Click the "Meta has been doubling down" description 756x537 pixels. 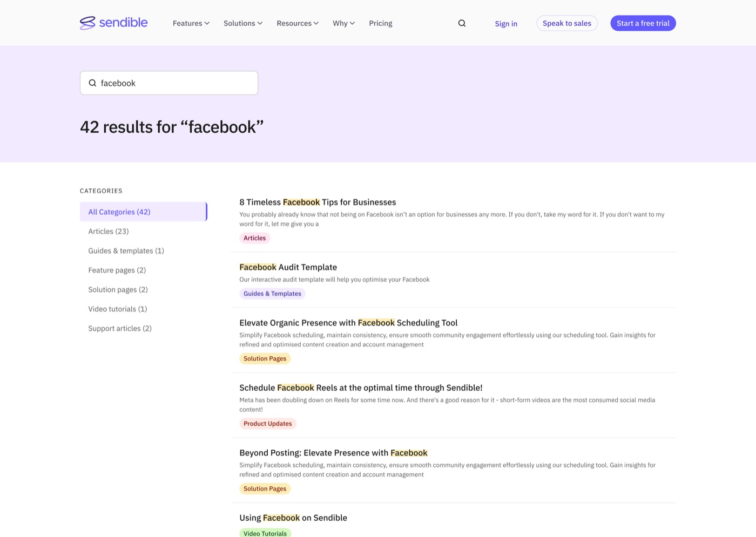click(x=447, y=405)
